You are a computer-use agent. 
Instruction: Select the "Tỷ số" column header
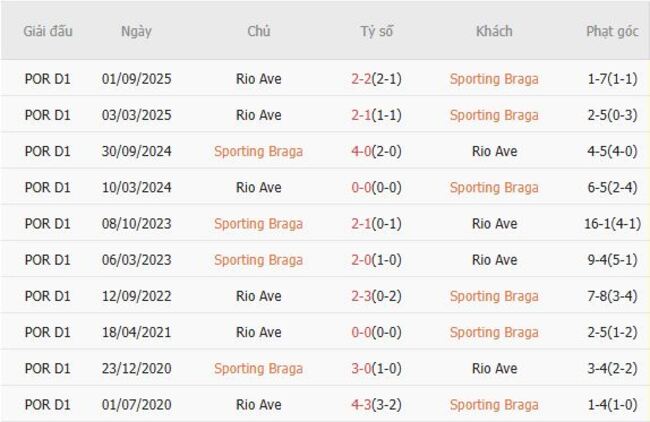[x=376, y=31]
